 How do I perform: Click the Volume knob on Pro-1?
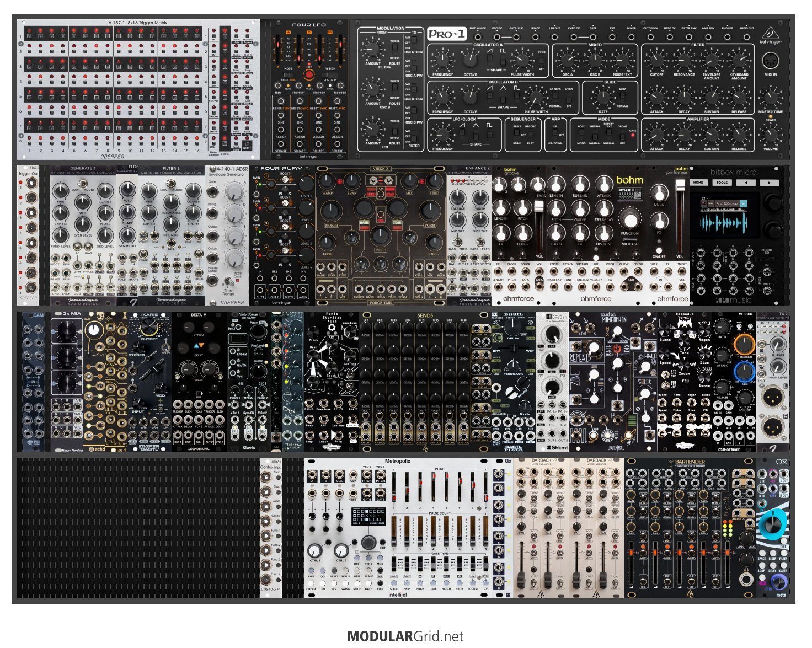click(770, 134)
